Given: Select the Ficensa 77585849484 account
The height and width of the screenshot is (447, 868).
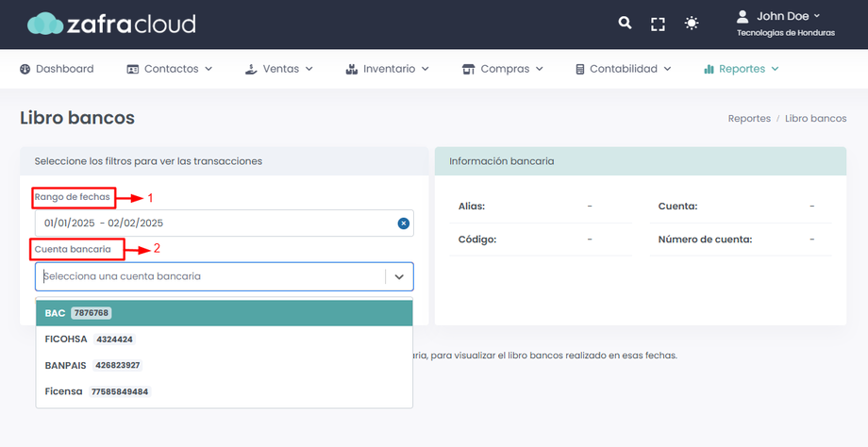Looking at the screenshot, I should click(225, 391).
